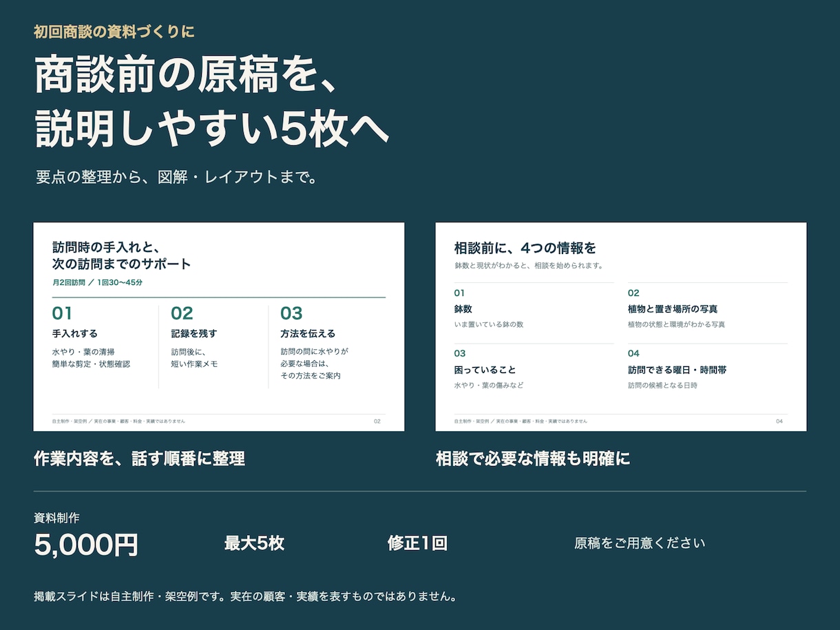Click the item 困っていること

click(485, 370)
